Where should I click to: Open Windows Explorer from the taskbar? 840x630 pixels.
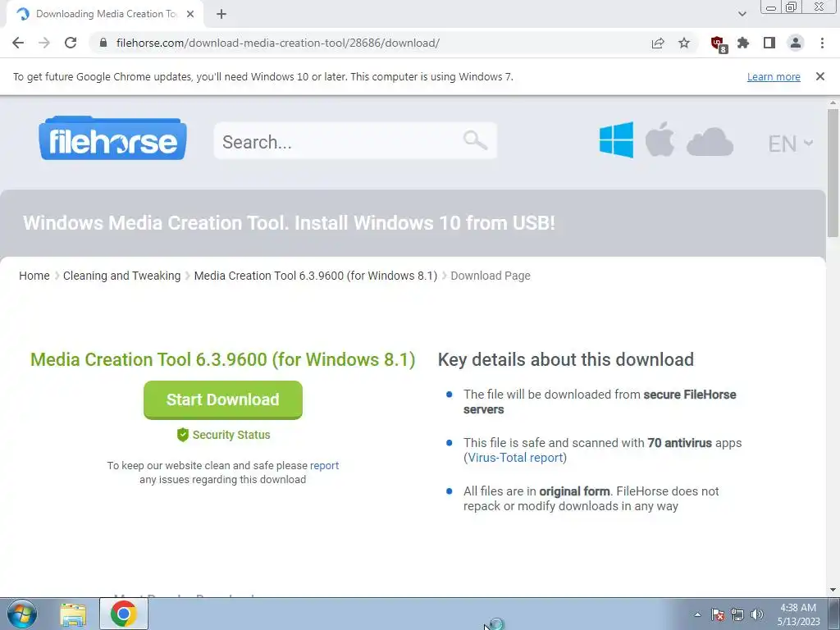73,614
